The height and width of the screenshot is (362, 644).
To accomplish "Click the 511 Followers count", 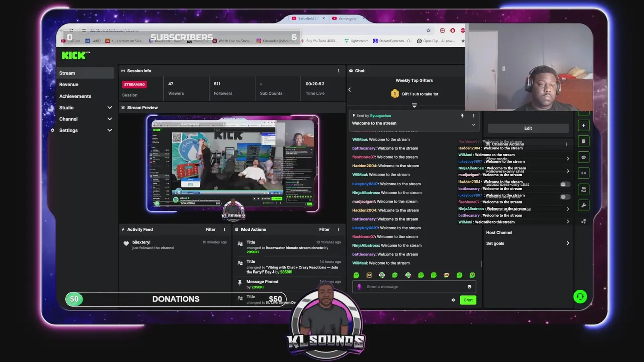I will [x=217, y=84].
